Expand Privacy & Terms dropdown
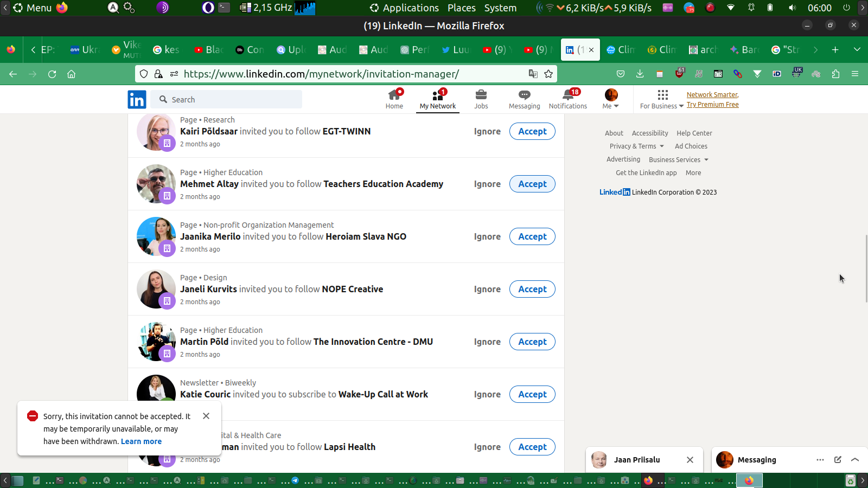868x488 pixels. tap(637, 146)
